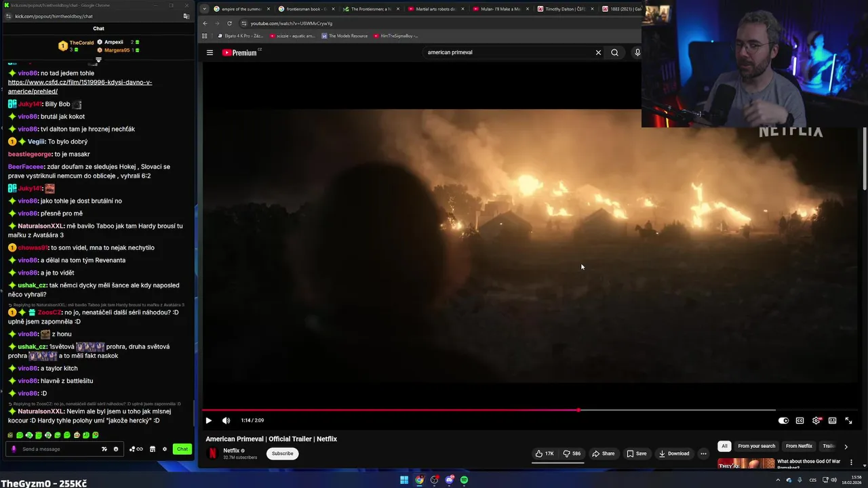This screenshot has width=868, height=488.
Task: Switch player to theater mode
Action: coord(832,420)
